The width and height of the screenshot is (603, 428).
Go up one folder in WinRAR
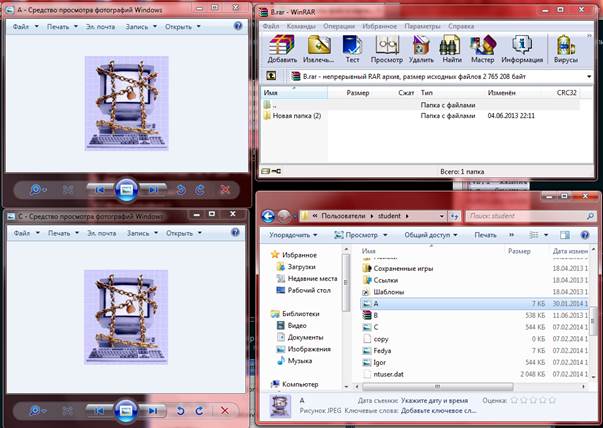coord(271,76)
